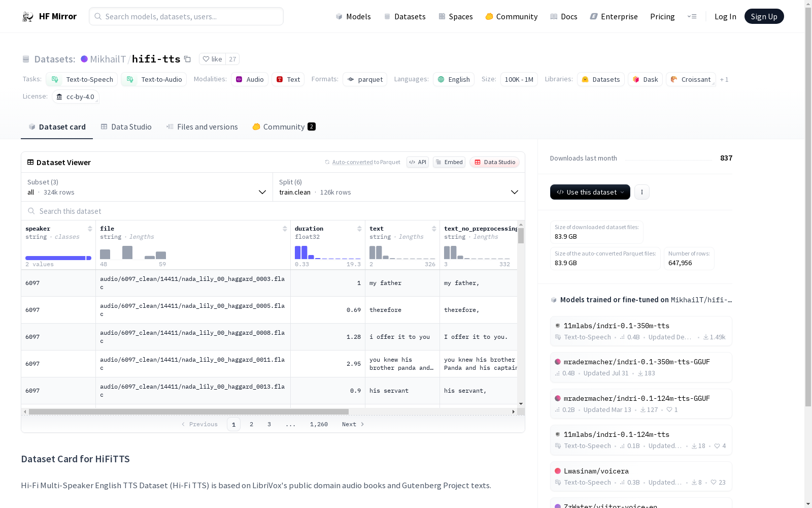Open mradermacher/indri-0.1-124m-tts-GGUF model

click(641, 403)
